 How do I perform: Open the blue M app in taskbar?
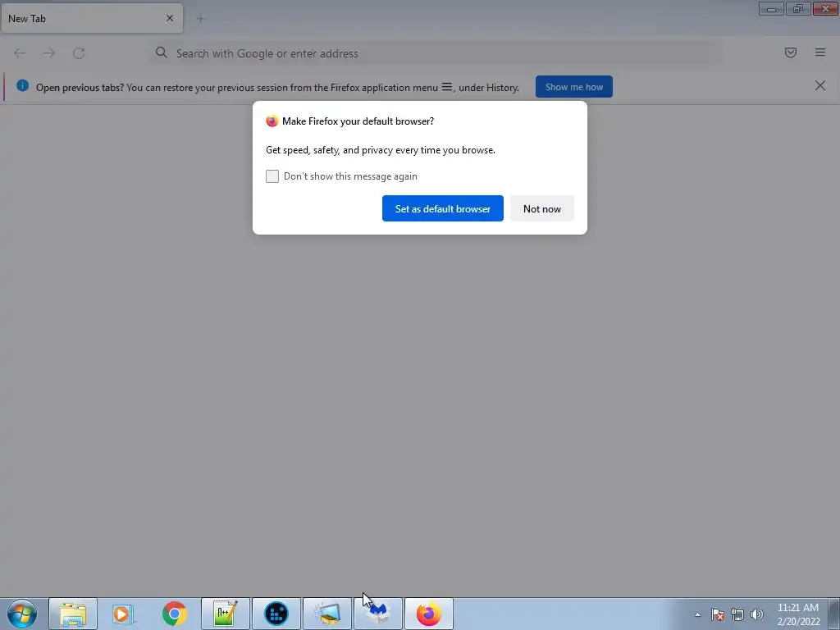(378, 614)
